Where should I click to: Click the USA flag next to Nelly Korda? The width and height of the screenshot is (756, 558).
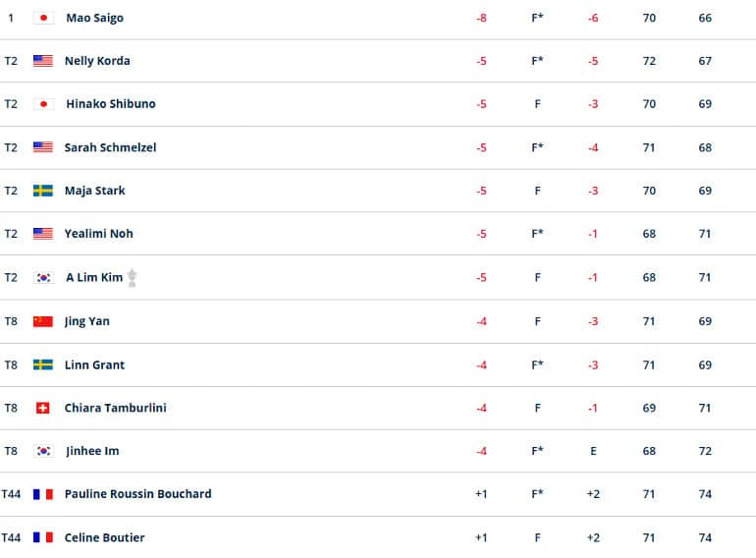tap(43, 61)
